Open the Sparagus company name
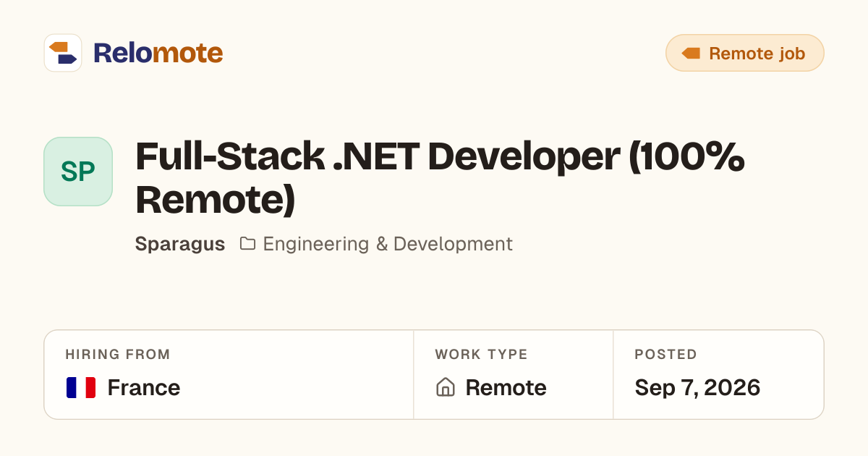The width and height of the screenshot is (868, 456). click(x=180, y=244)
